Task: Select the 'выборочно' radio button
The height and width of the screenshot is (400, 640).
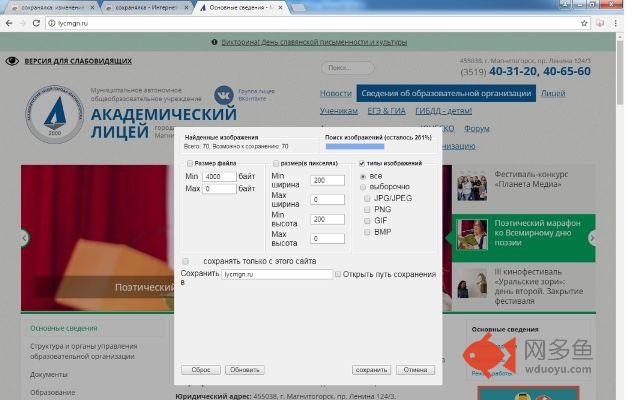Action: click(x=363, y=187)
